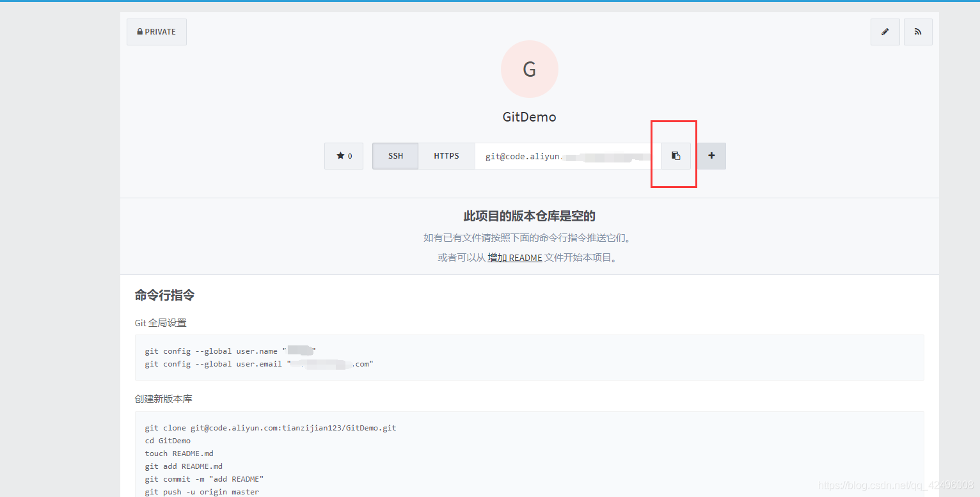Image resolution: width=980 pixels, height=497 pixels.
Task: Click the 'cd GitDemo' line
Action: [168, 441]
